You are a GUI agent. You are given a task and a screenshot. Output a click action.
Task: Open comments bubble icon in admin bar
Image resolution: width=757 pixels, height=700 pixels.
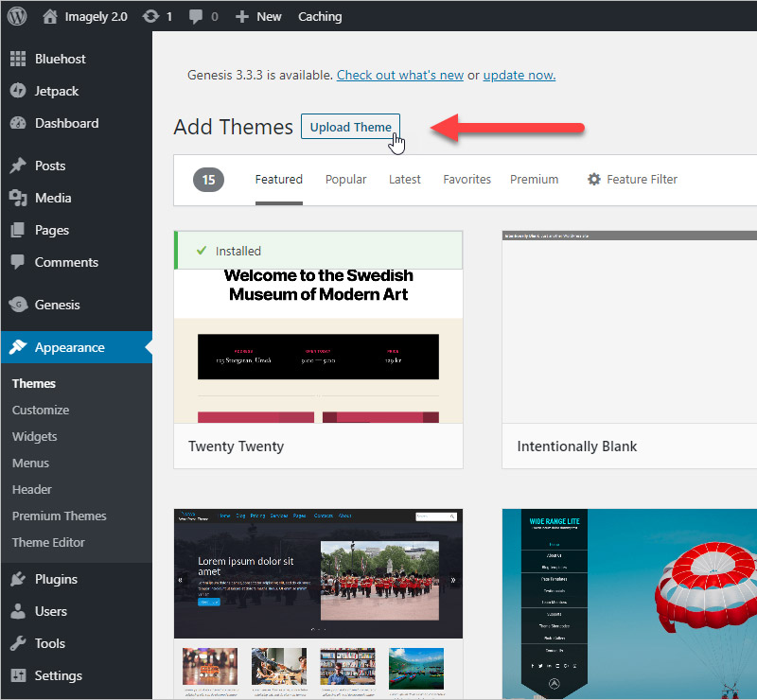[x=196, y=16]
